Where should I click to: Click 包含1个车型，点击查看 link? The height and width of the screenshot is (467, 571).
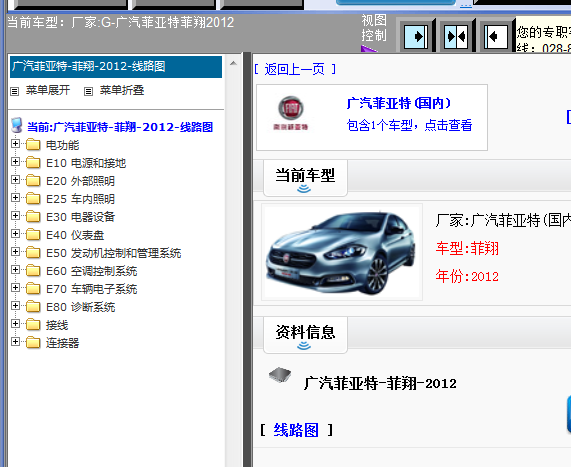(409, 125)
